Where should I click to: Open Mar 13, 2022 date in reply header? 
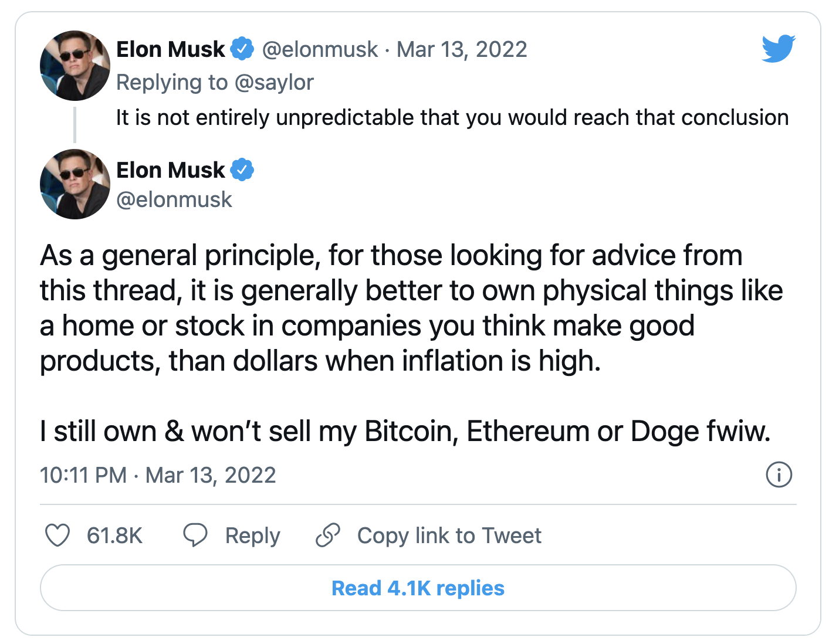pos(462,49)
